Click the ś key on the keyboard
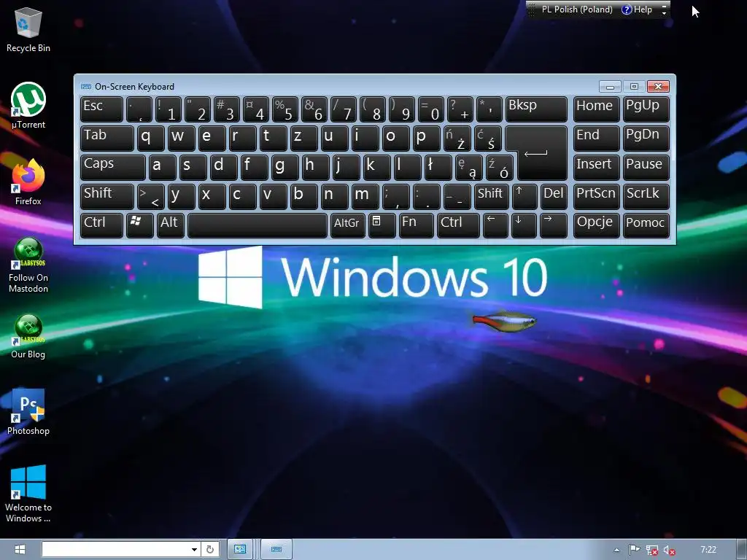 488,139
